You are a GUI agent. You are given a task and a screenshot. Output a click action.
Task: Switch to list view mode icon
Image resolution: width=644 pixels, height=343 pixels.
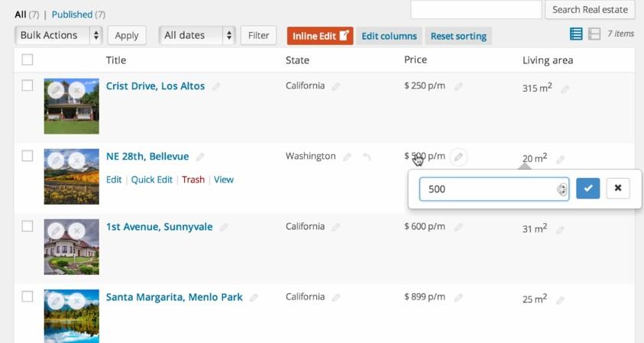point(576,34)
